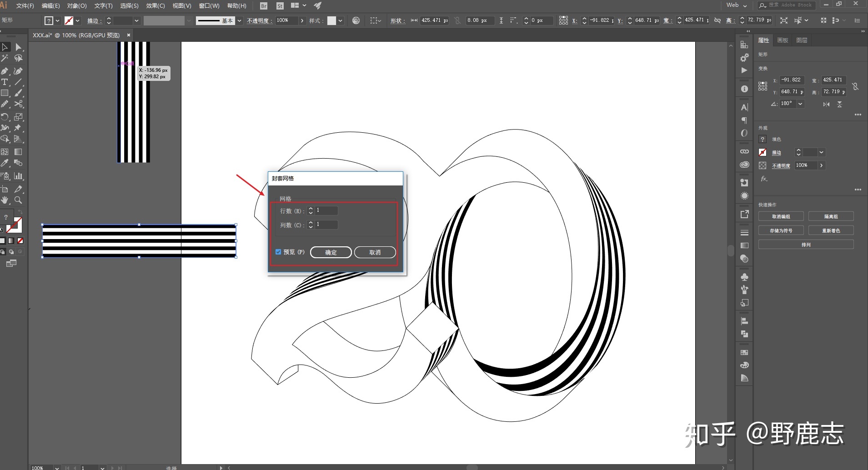Select the Lasso tool
Viewport: 868px width, 470px height.
(18, 58)
